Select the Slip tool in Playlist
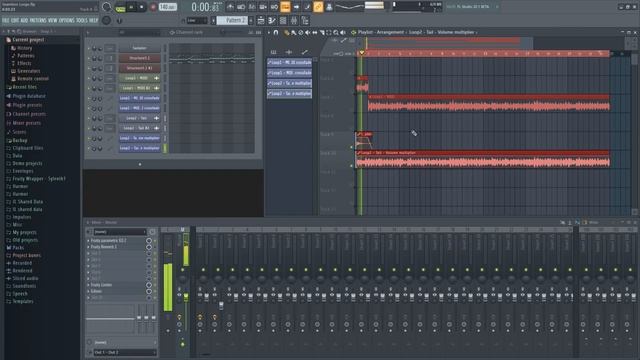640x360 pixels. [x=315, y=32]
